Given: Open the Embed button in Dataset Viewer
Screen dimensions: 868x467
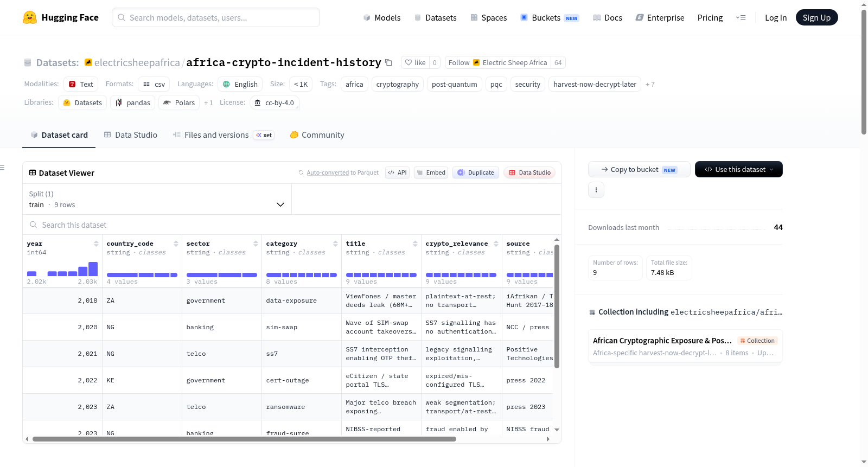Looking at the screenshot, I should click(x=431, y=172).
